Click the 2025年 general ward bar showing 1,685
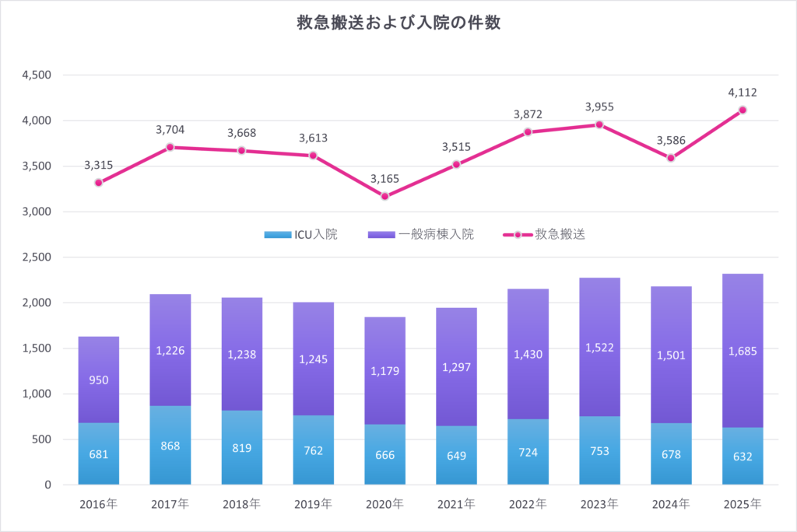The width and height of the screenshot is (797, 532). click(x=743, y=350)
